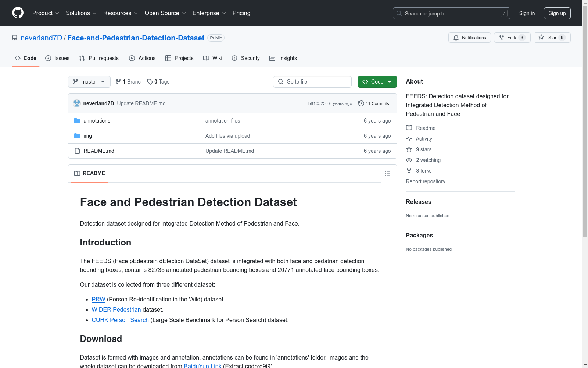Open the Actions tab
The image size is (588, 368).
tap(142, 58)
